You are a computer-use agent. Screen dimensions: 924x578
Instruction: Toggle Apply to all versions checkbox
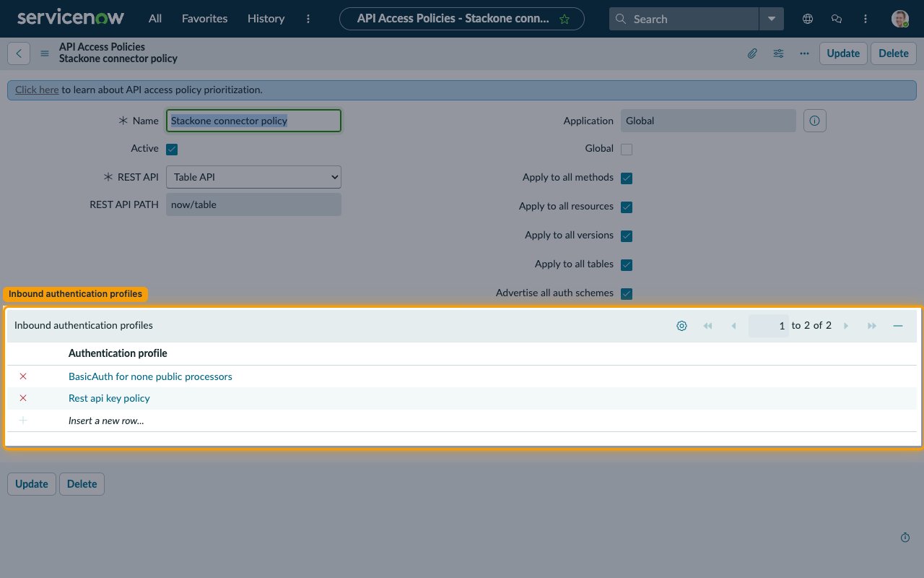pyautogui.click(x=627, y=236)
